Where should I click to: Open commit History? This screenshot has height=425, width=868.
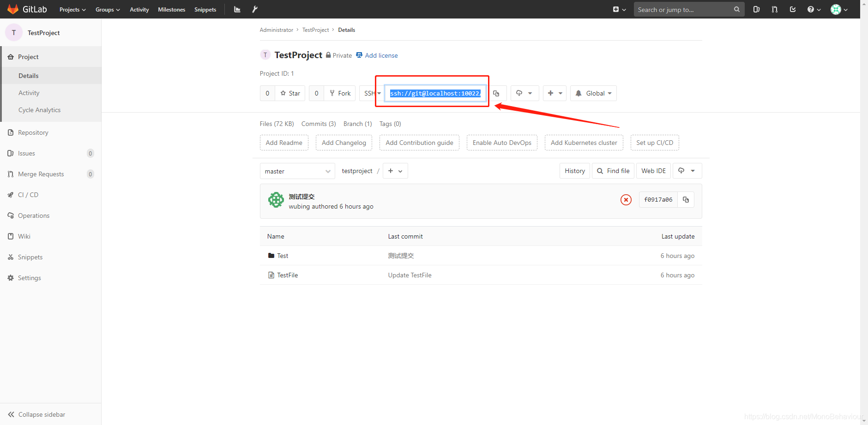click(x=575, y=171)
